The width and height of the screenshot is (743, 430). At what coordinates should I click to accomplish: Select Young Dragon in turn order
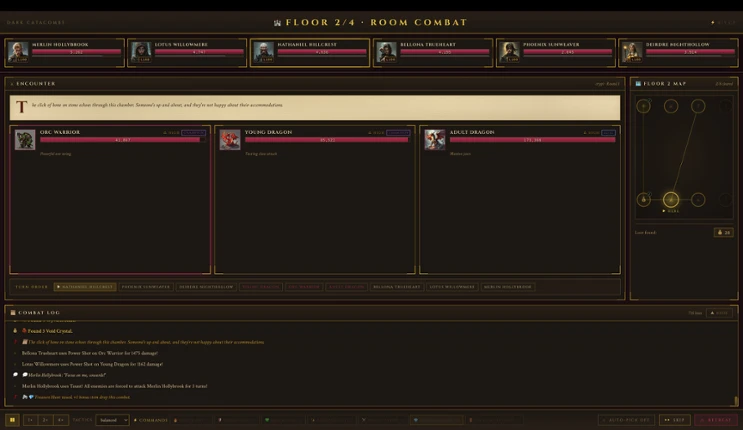click(x=261, y=287)
